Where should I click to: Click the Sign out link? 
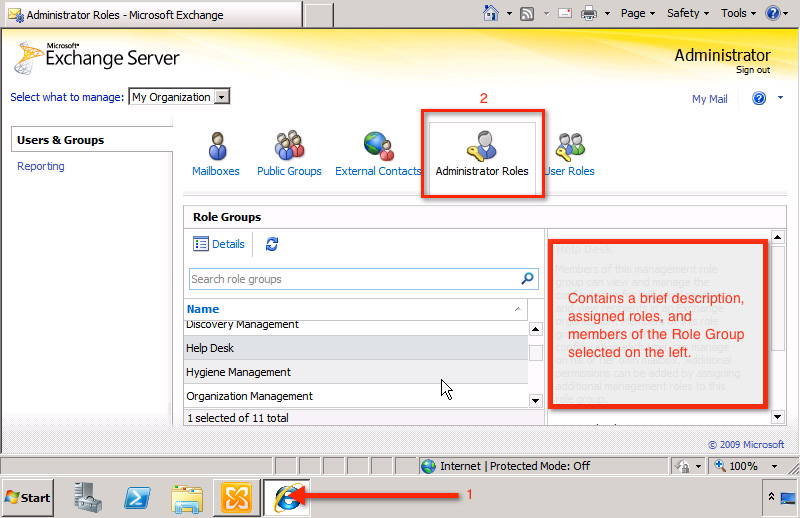753,70
